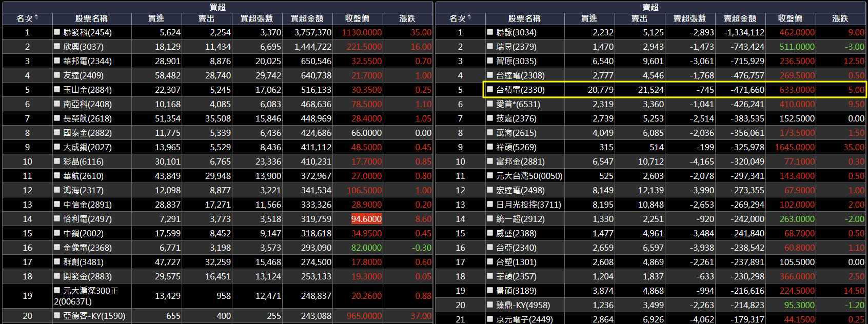Click the 買超 panel title

pyautogui.click(x=218, y=7)
